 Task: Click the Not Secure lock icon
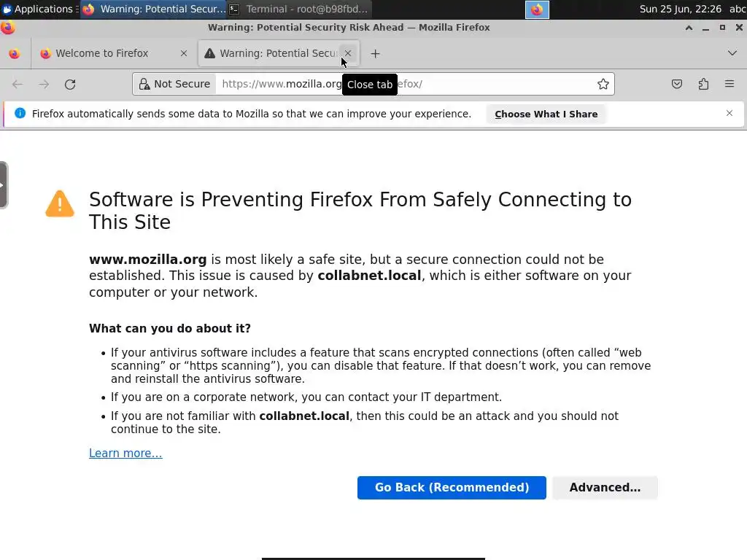tap(145, 84)
